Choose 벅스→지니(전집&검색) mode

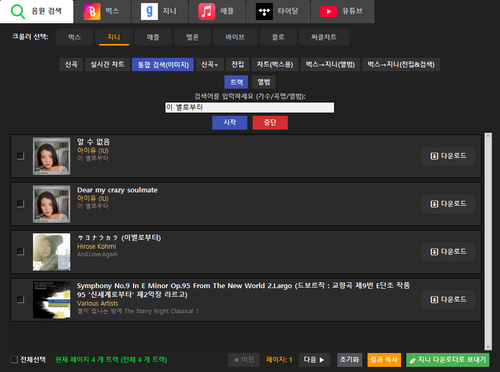(x=401, y=64)
